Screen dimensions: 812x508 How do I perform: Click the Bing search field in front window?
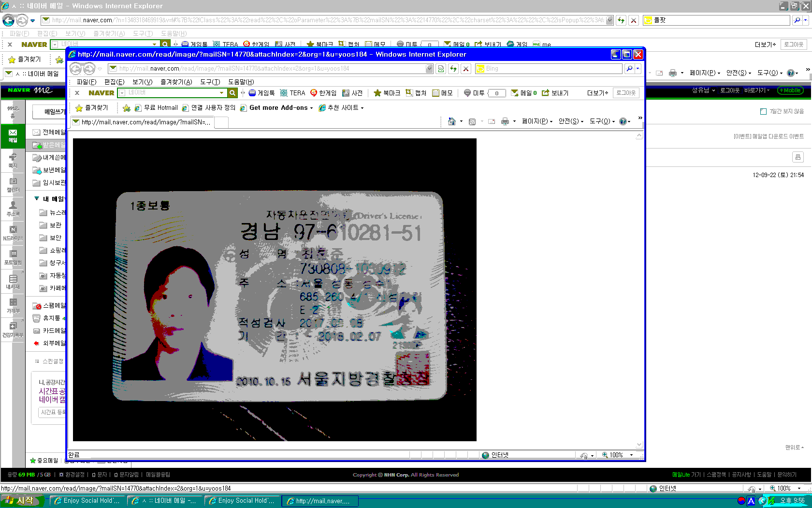[x=549, y=69]
